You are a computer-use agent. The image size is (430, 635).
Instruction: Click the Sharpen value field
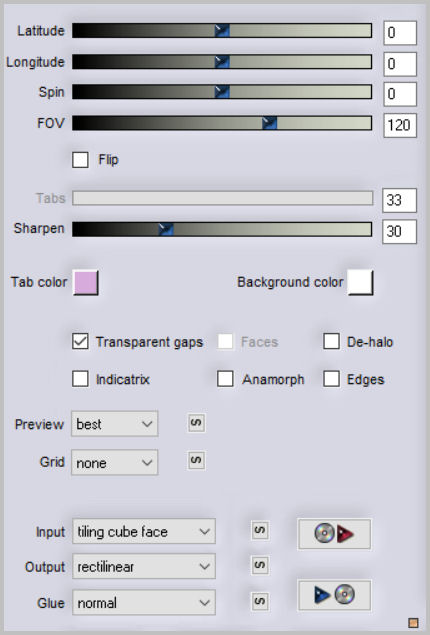click(399, 232)
